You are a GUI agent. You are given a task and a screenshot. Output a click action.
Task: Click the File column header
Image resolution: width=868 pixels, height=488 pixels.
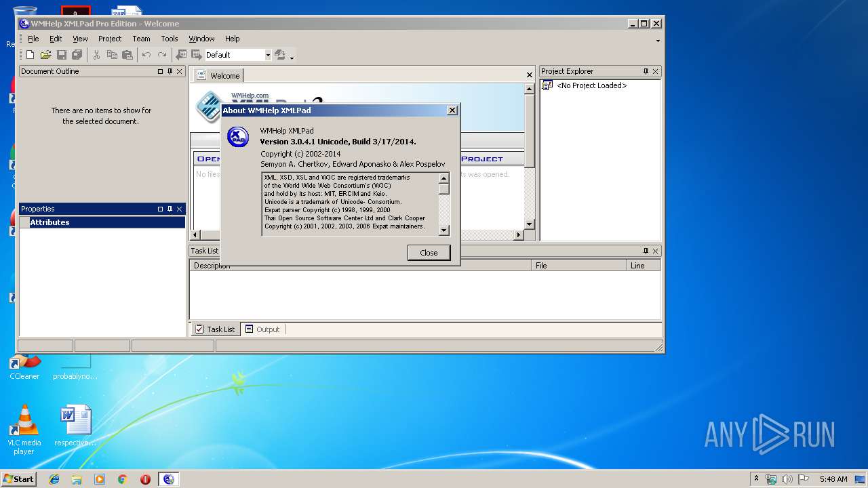tap(579, 266)
